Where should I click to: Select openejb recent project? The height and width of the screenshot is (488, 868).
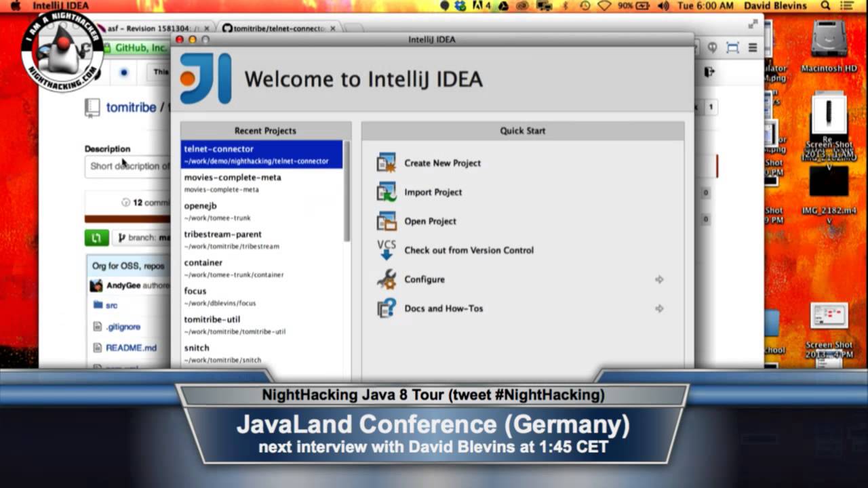(262, 211)
